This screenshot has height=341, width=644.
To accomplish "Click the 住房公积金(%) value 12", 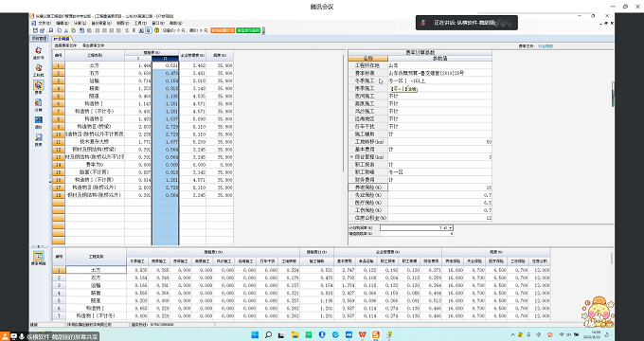I will 439,218.
